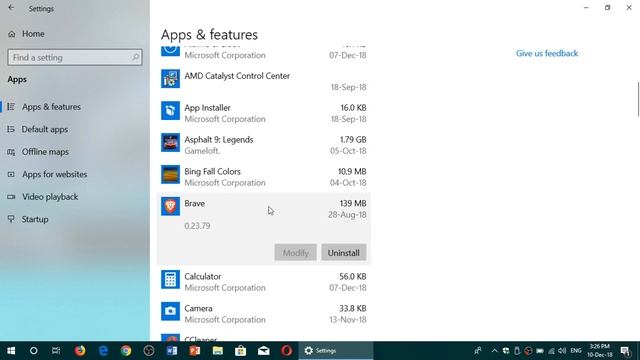
Task: Open Microsoft Store from taskbar
Action: pos(240,351)
